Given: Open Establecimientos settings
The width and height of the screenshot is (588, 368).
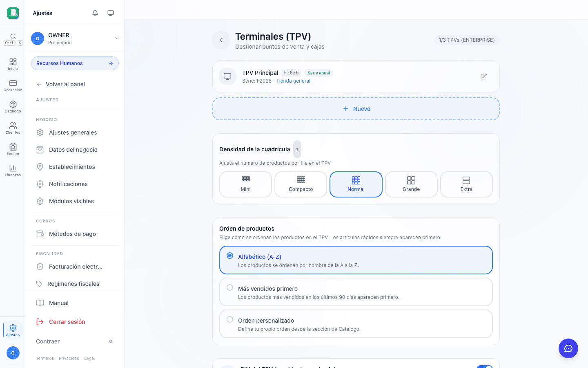Looking at the screenshot, I should click(75, 167).
